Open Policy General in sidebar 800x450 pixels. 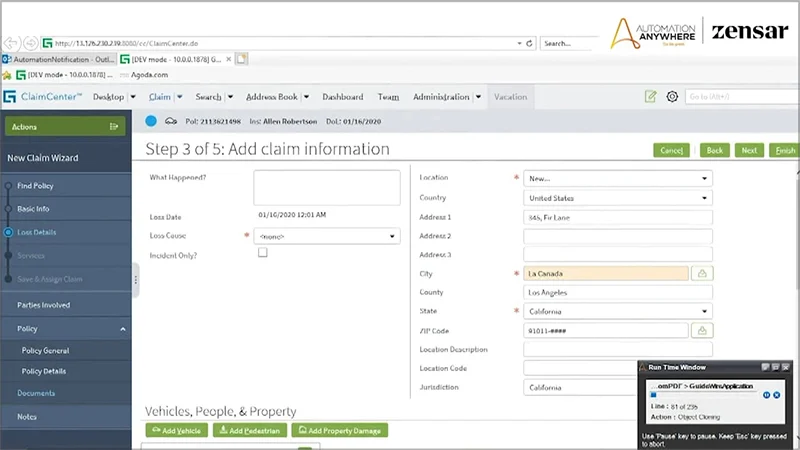point(45,351)
